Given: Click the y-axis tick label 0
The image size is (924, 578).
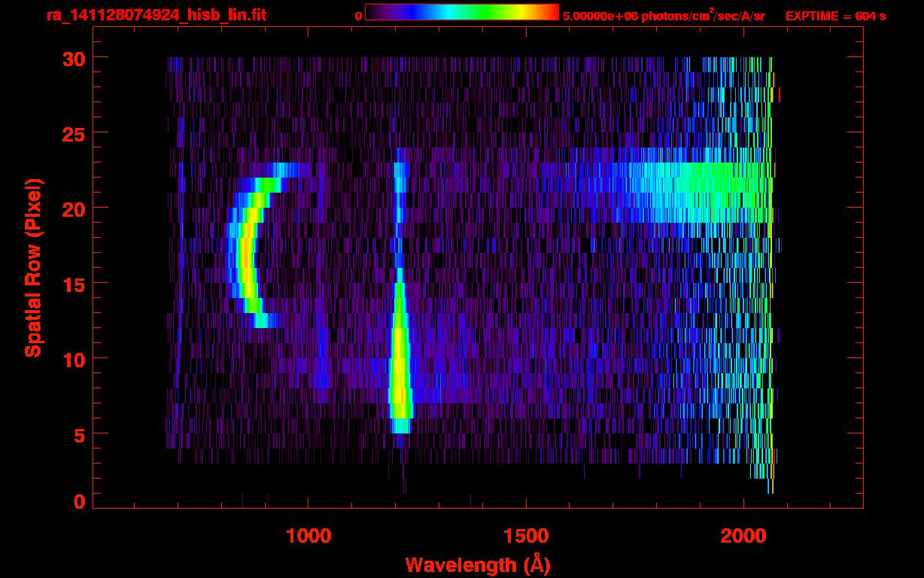Looking at the screenshot, I should [x=79, y=501].
